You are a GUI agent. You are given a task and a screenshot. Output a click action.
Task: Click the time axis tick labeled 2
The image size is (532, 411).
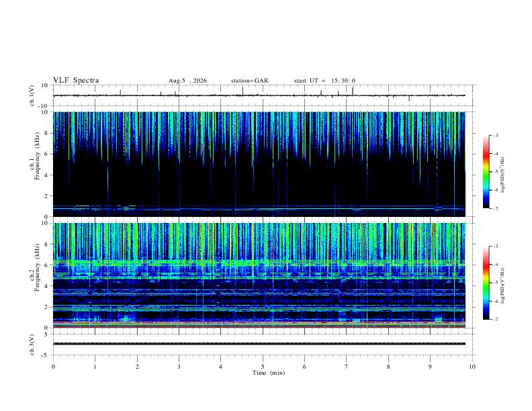137,367
